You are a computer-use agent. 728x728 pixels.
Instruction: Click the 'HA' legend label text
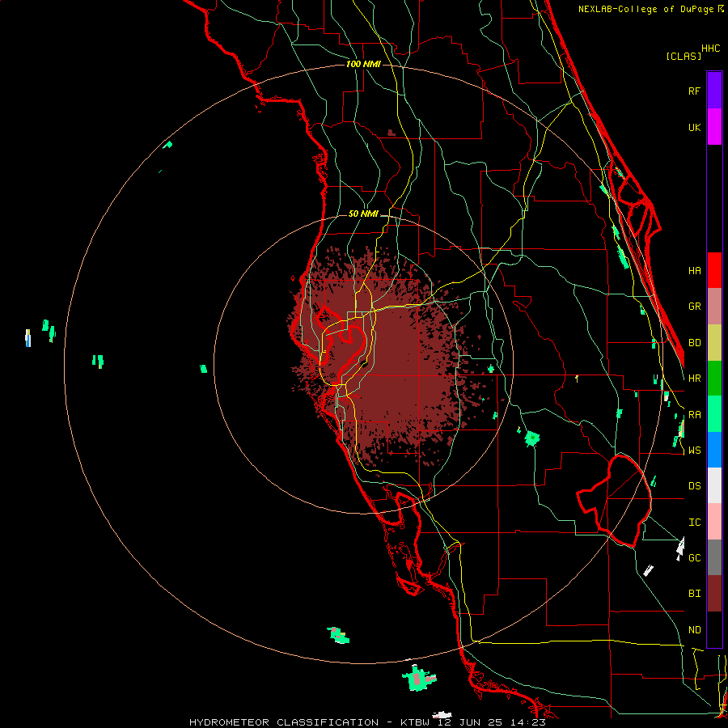694,271
